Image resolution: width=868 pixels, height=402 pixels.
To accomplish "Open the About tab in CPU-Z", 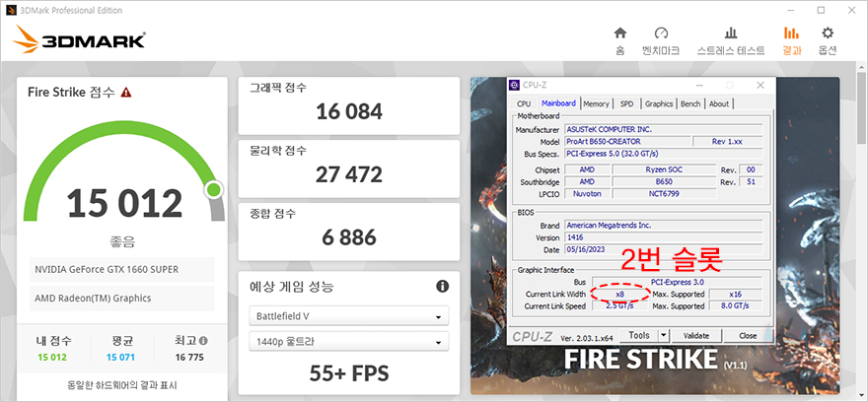I will pyautogui.click(x=718, y=103).
